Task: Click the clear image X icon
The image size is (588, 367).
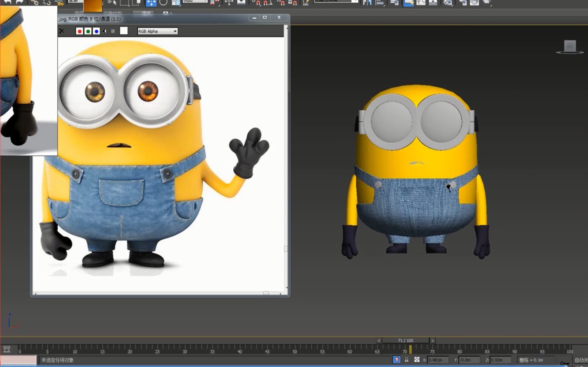Action: pos(62,31)
